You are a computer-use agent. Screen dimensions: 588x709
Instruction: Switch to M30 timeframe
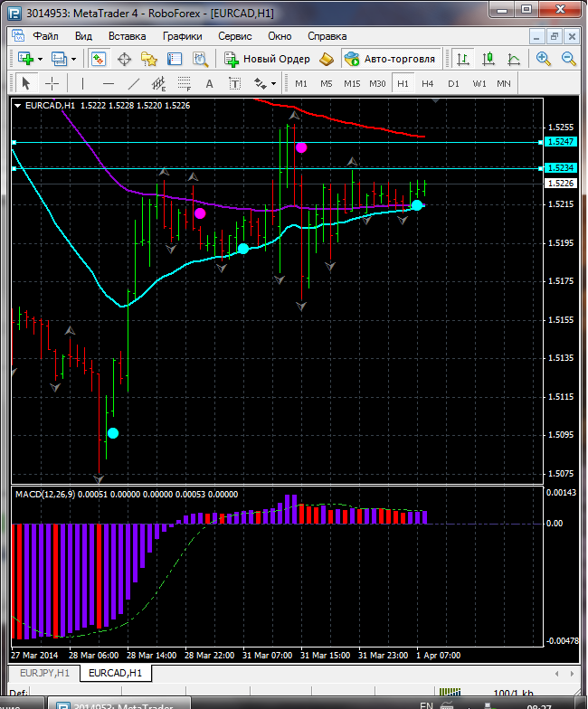click(377, 83)
